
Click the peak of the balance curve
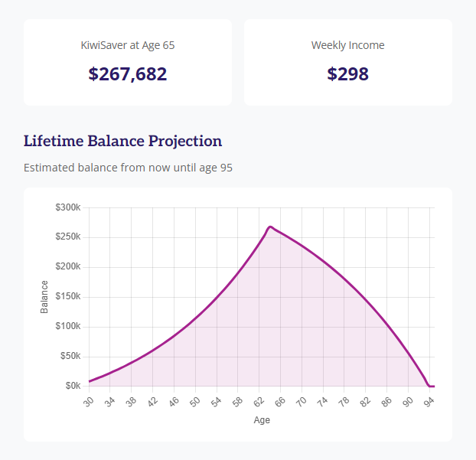(x=270, y=227)
